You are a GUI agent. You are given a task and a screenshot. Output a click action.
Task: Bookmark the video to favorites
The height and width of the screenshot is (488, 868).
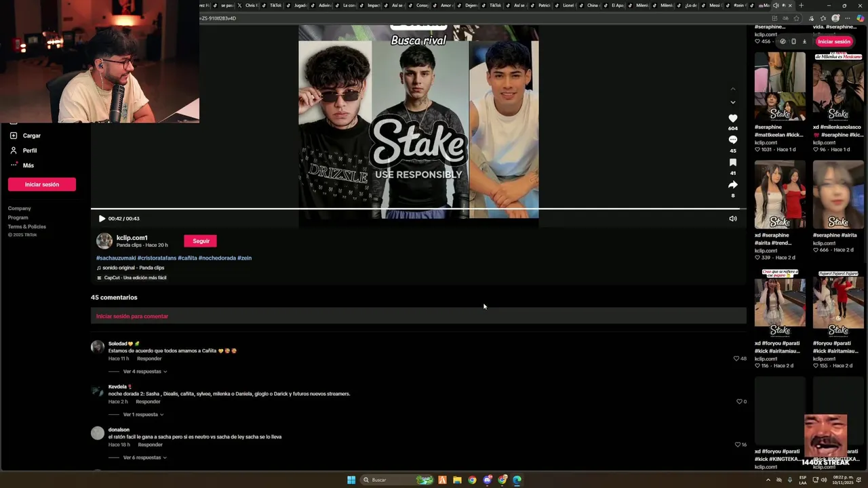tap(733, 163)
